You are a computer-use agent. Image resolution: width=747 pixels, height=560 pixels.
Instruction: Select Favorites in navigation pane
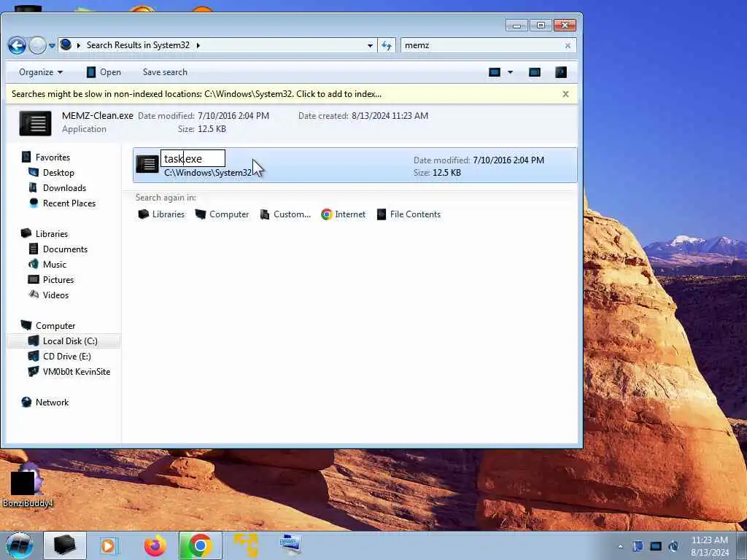[x=46, y=157]
